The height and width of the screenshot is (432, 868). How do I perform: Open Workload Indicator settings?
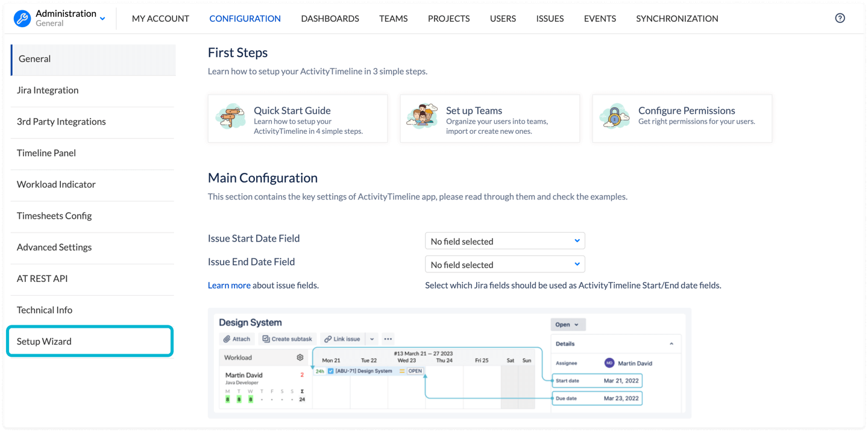click(56, 184)
